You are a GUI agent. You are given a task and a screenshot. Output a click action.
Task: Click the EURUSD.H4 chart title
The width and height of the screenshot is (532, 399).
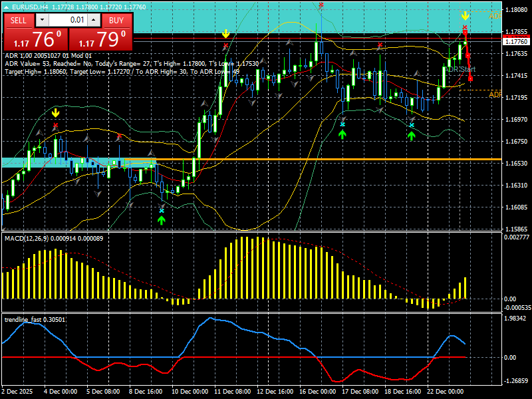[x=30, y=7]
